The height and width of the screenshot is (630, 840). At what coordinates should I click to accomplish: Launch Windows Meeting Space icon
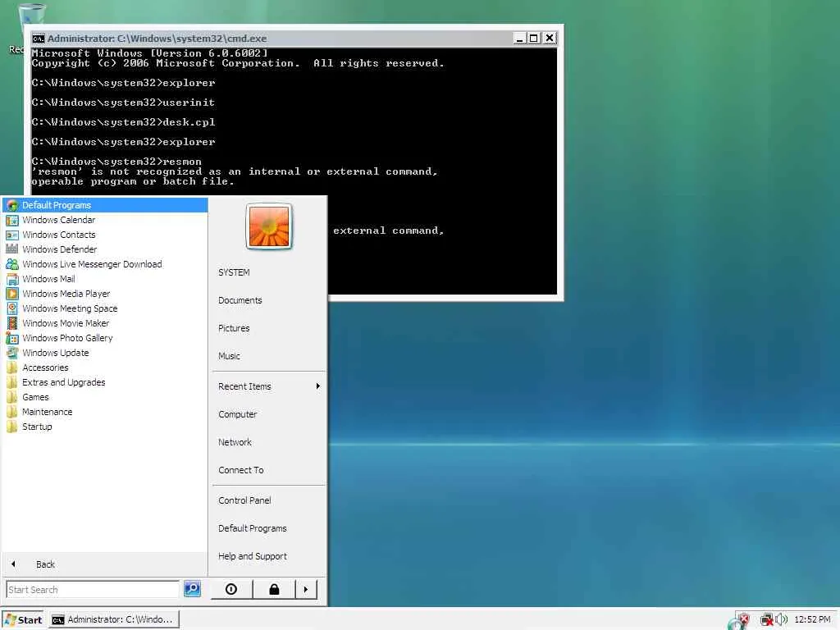click(11, 308)
